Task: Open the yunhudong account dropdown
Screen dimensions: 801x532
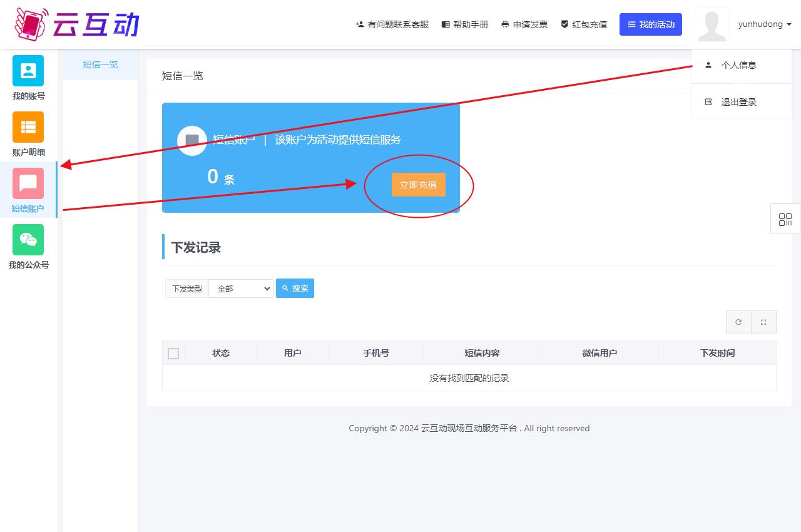Action: click(x=765, y=24)
